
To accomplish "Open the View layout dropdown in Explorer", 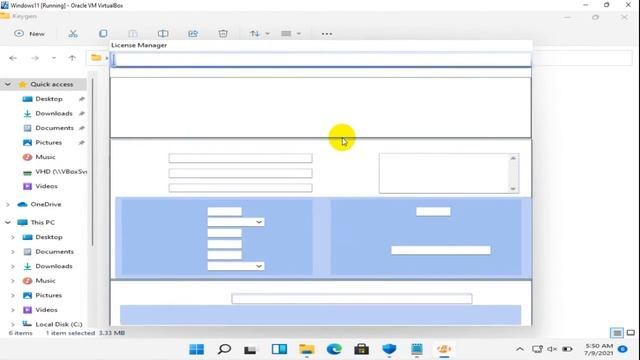I will click(291, 34).
